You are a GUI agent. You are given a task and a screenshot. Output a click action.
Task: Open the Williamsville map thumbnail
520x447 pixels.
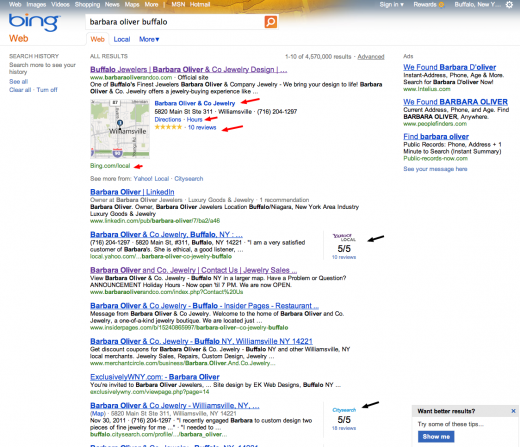pyautogui.click(x=120, y=129)
